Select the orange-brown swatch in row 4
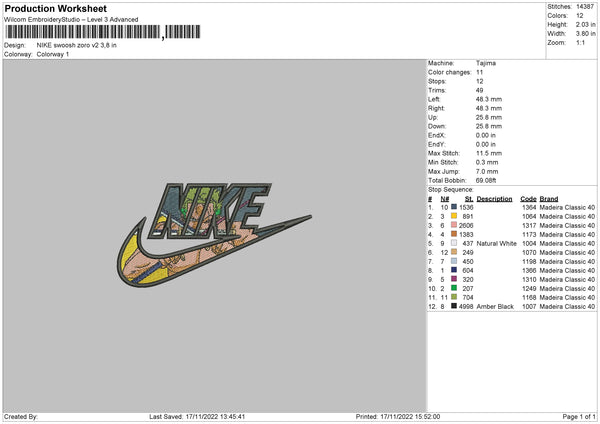600x424 pixels. click(454, 234)
